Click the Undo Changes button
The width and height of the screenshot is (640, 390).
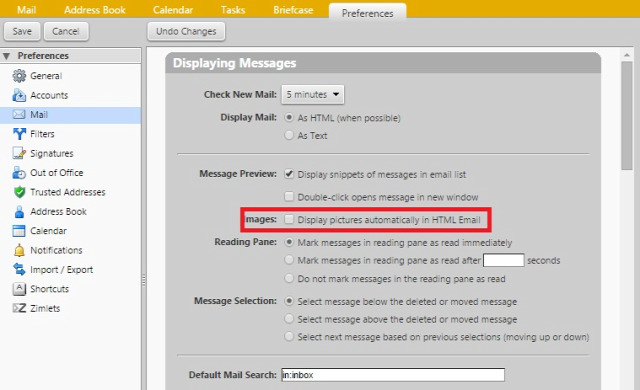(186, 31)
